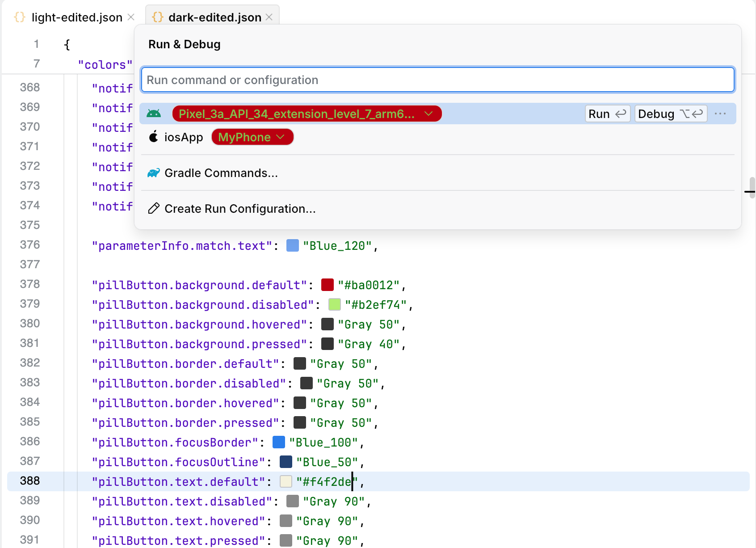Viewport: 756px width, 548px height.
Task: Click the pencil icon for Create Run Configuration
Action: pos(154,209)
